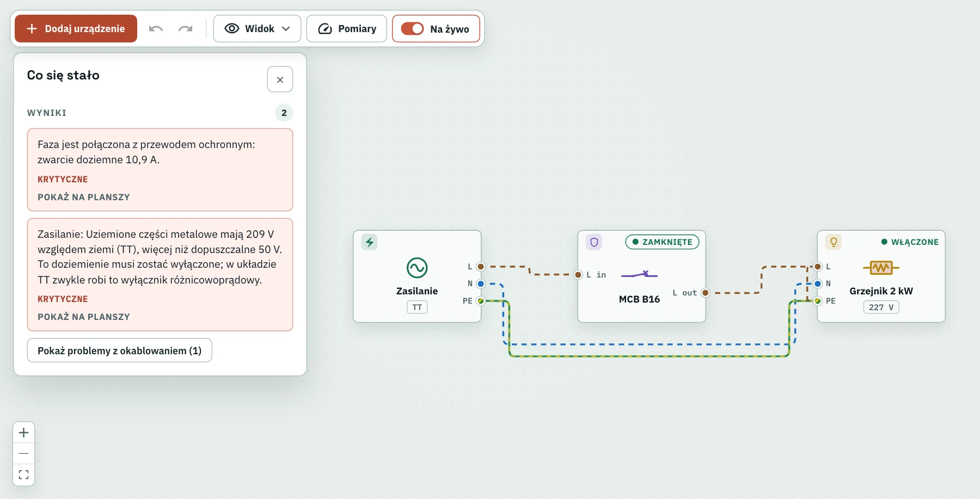Viewport: 980px width, 499px height.
Task: Zoom in with the plus icon
Action: 23,433
